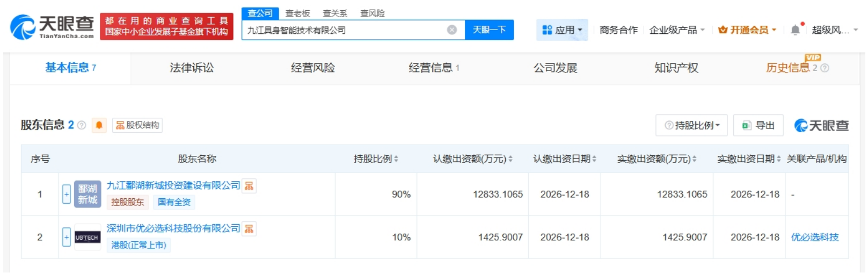Expand the 深圳市优必选科技 shareholder row with plus
The height and width of the screenshot is (280, 868).
[67, 237]
